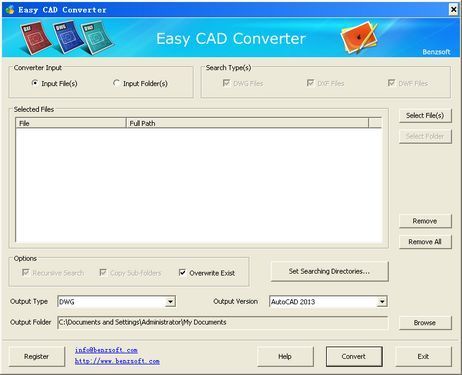Open the Output Version dropdown
This screenshot has width=462, height=375.
[x=382, y=302]
